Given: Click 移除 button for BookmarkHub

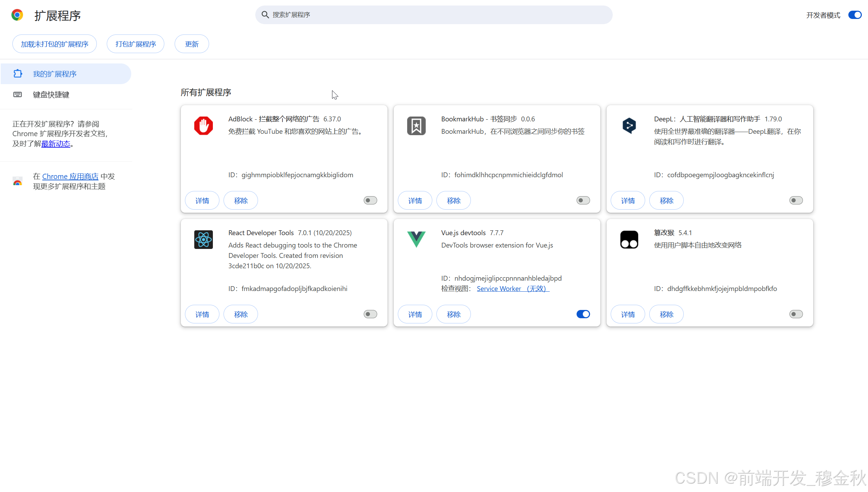Looking at the screenshot, I should 453,201.
